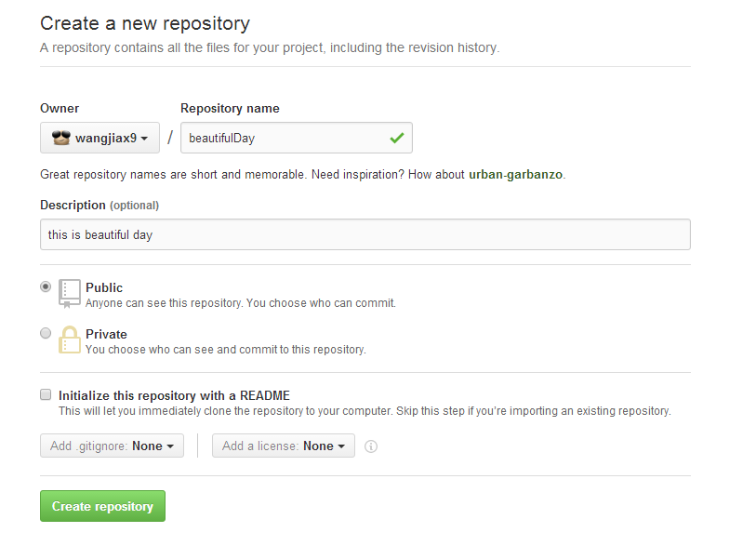Click the Public repository book icon
The height and width of the screenshot is (559, 756).
coord(70,293)
